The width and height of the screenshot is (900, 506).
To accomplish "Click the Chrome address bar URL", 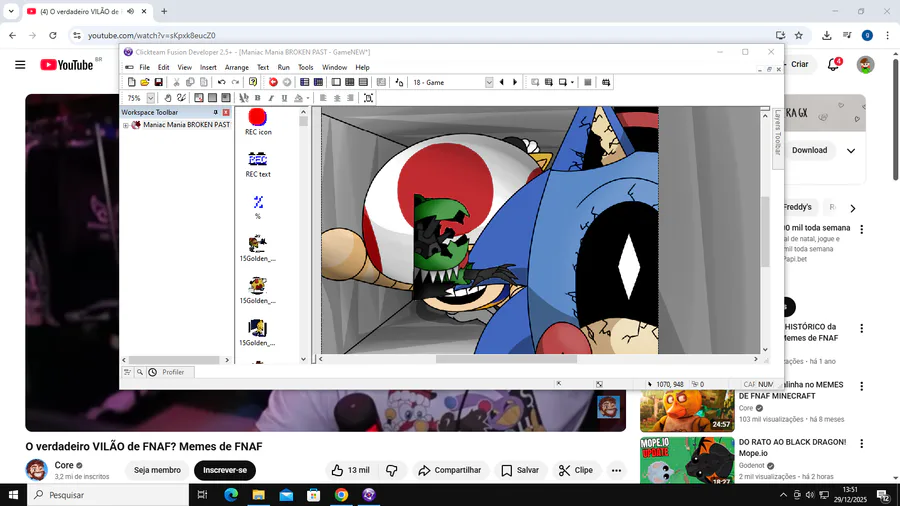I will 152,36.
